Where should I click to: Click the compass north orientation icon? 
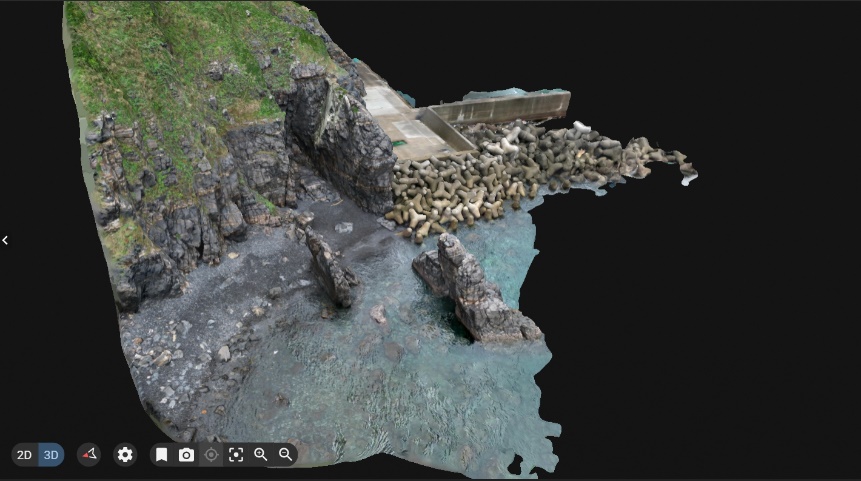coord(89,455)
